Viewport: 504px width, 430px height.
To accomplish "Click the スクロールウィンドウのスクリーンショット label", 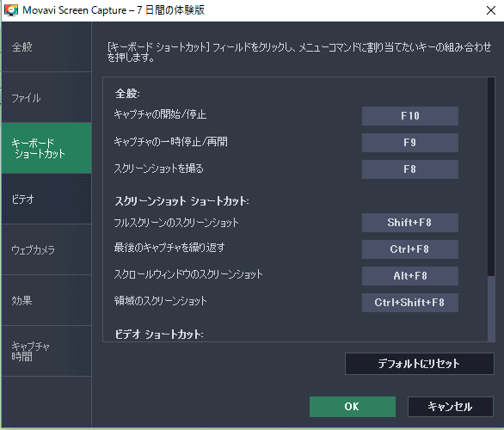I will (188, 274).
